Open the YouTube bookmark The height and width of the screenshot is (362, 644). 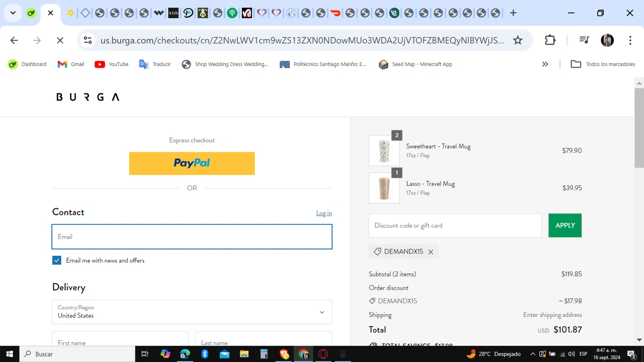pyautogui.click(x=112, y=64)
